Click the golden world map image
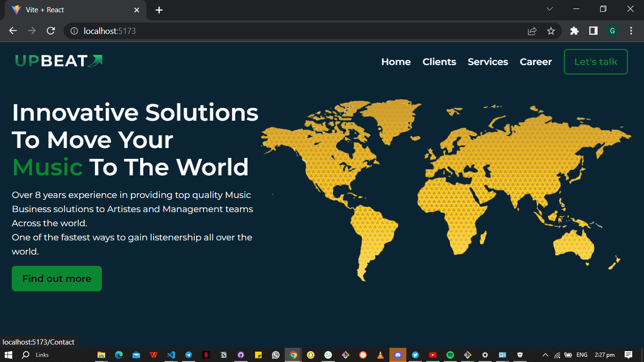The width and height of the screenshot is (644, 362). 446,190
